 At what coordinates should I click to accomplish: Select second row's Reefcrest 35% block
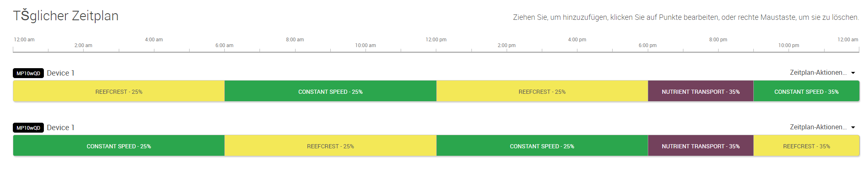tap(806, 146)
